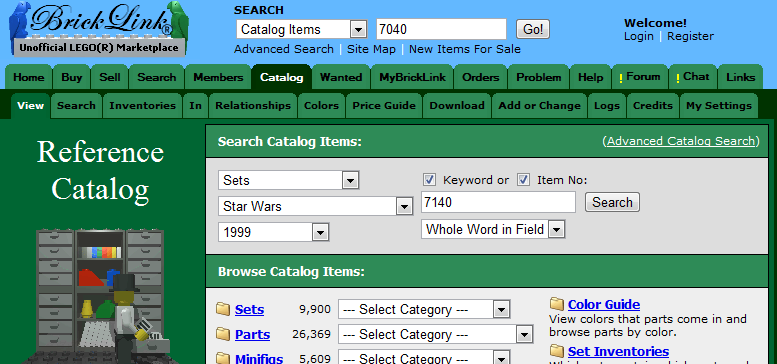Screen dimensions: 777x364
Task: Open Select Category dropdown for Parts
Action: (436, 334)
